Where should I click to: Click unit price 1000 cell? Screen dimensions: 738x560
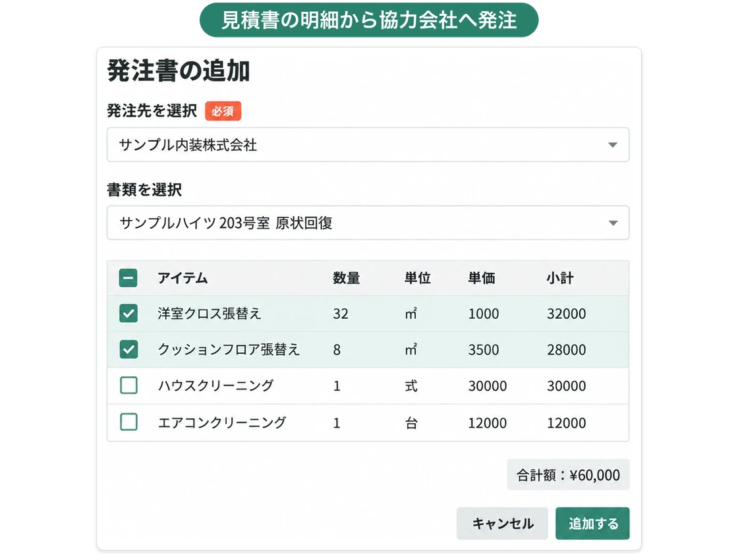pos(484,314)
